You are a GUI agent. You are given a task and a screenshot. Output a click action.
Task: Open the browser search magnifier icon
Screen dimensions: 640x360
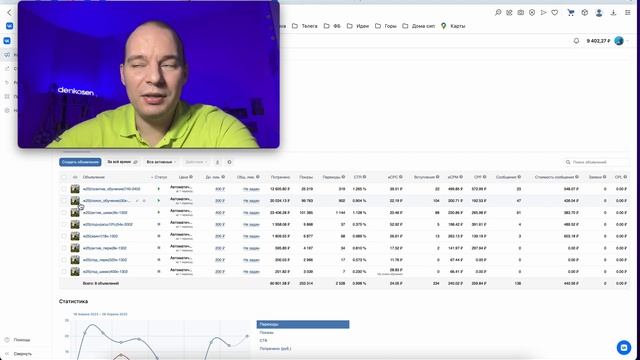[498, 13]
